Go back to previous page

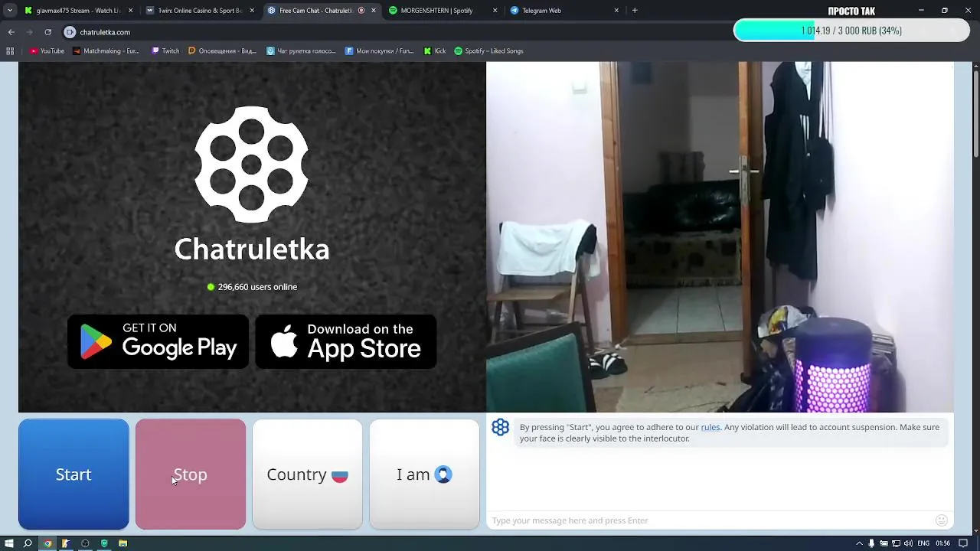(x=11, y=32)
